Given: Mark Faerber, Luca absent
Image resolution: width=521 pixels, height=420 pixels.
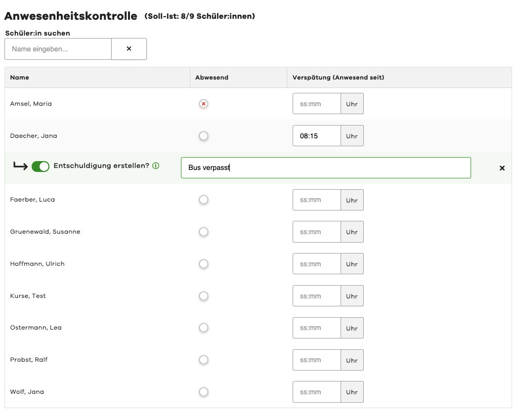Looking at the screenshot, I should [204, 200].
